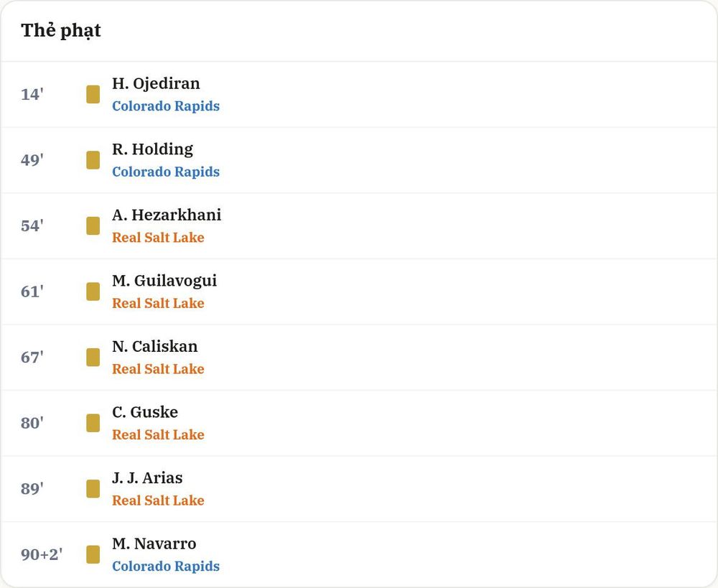718x588 pixels.
Task: Click the yellow card icon for H. Ojediran
Action: (x=93, y=94)
